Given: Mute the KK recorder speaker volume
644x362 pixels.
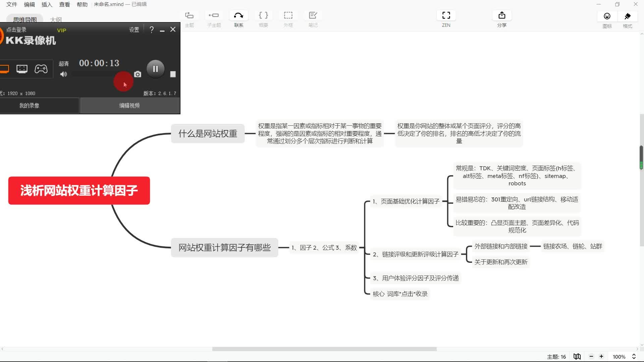Looking at the screenshot, I should pyautogui.click(x=63, y=74).
